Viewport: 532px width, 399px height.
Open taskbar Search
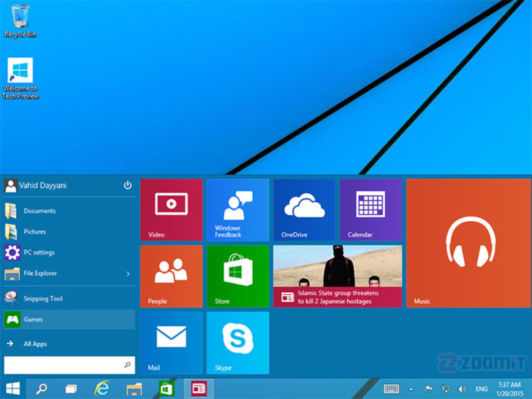pyautogui.click(x=42, y=389)
